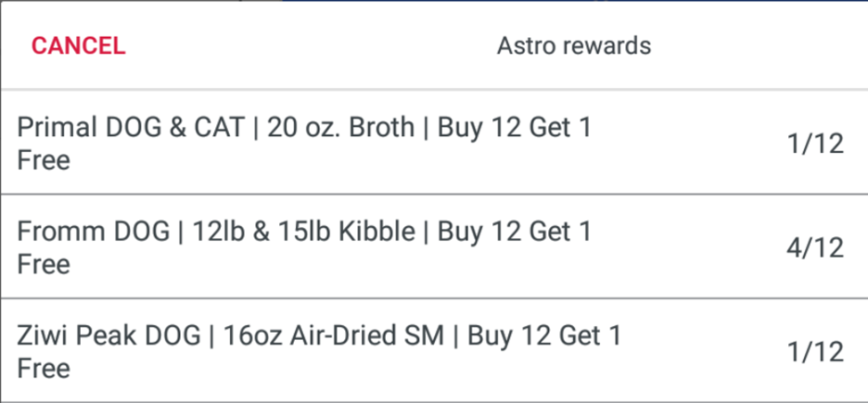
Task: Select the Primal DOG & CAT Broth reward
Action: tap(303, 143)
